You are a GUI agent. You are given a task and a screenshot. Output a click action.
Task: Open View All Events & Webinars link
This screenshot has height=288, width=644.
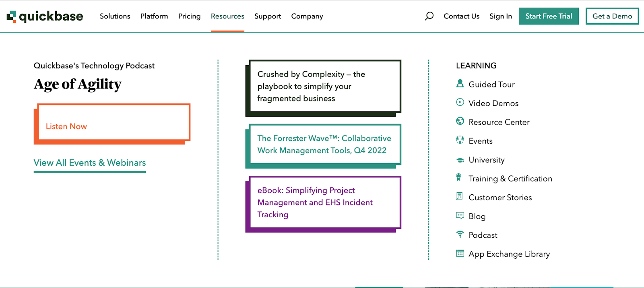point(90,163)
